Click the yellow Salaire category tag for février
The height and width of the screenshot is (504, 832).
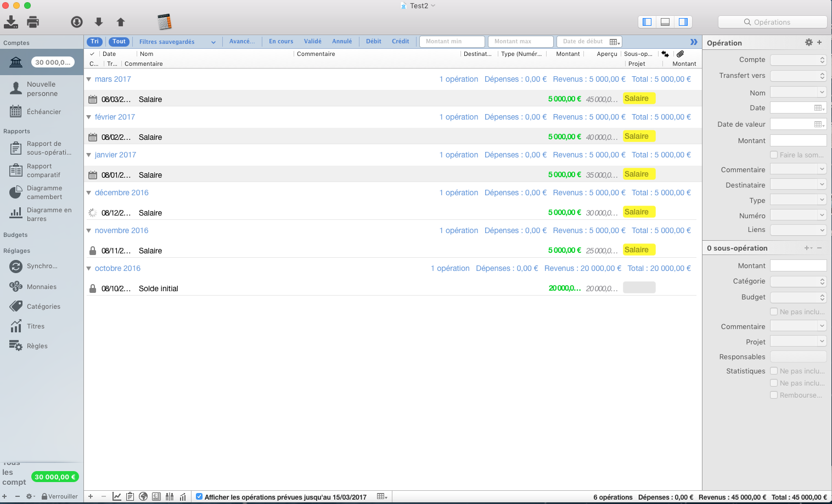(x=638, y=137)
